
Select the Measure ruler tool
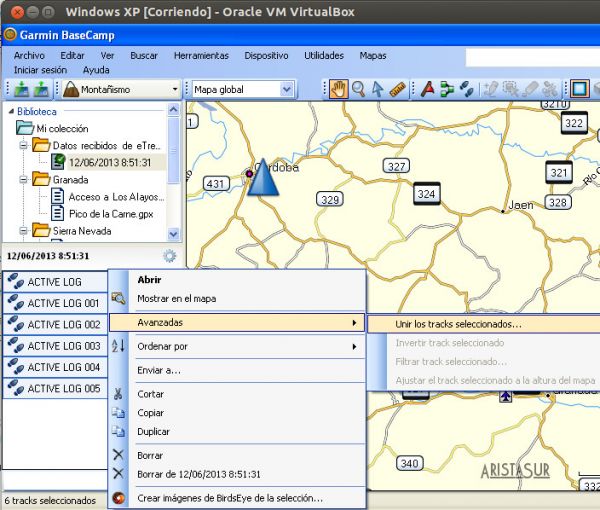tap(397, 89)
